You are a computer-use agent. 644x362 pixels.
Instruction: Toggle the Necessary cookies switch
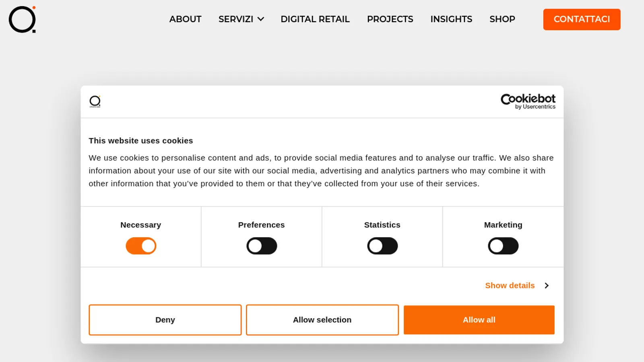(141, 246)
